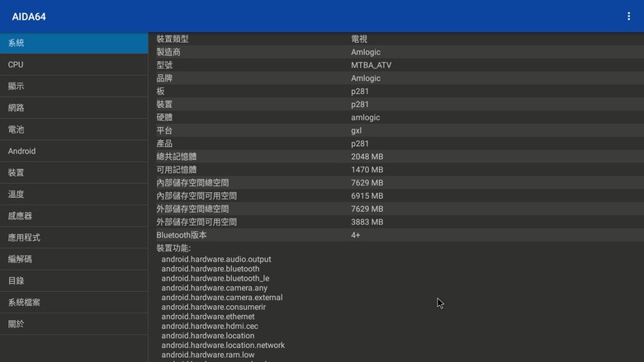Open the 裝置 sidebar category
The width and height of the screenshot is (644, 362).
tap(74, 172)
